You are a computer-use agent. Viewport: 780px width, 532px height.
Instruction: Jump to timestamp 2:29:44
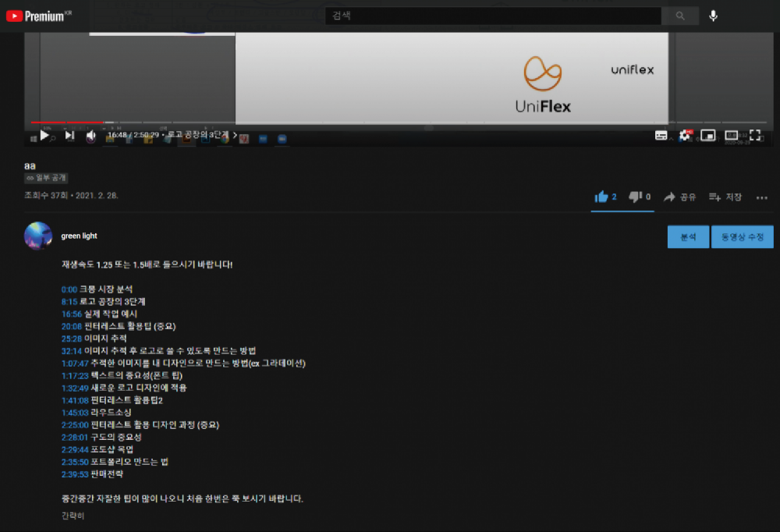click(75, 450)
